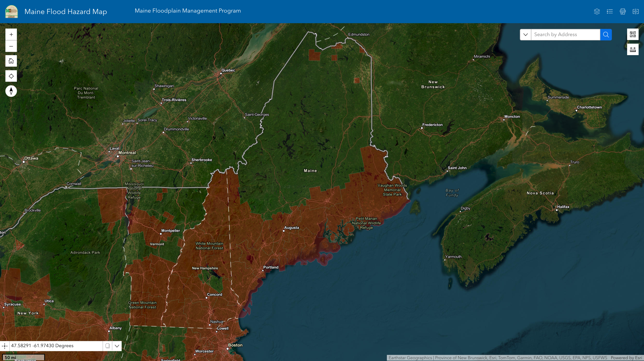
Task: Open the basemap gallery widget
Action: point(633,34)
